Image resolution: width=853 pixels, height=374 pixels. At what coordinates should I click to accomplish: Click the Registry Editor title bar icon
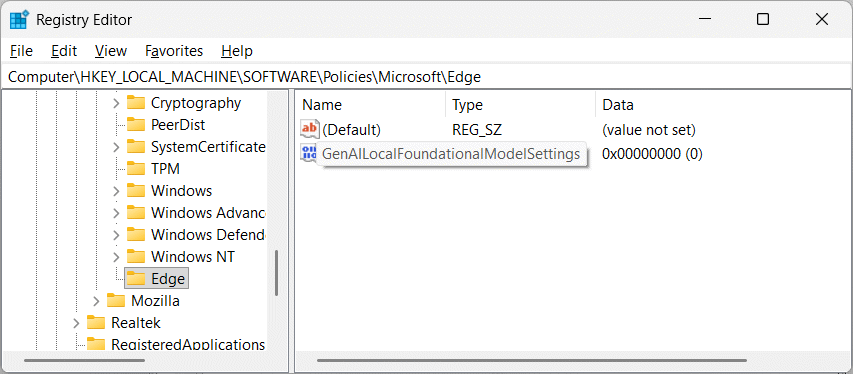tap(20, 20)
